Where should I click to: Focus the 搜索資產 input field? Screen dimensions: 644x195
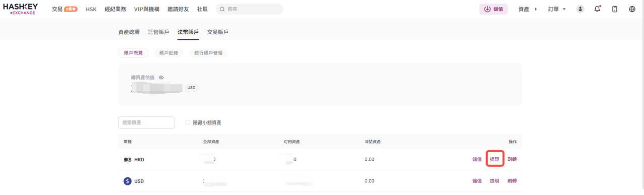point(146,122)
